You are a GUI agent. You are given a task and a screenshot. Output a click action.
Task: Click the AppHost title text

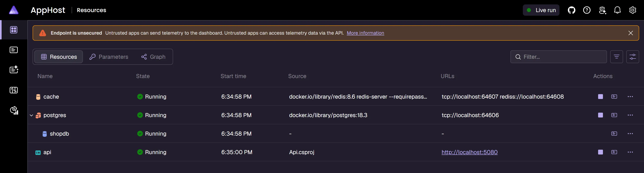tap(48, 10)
